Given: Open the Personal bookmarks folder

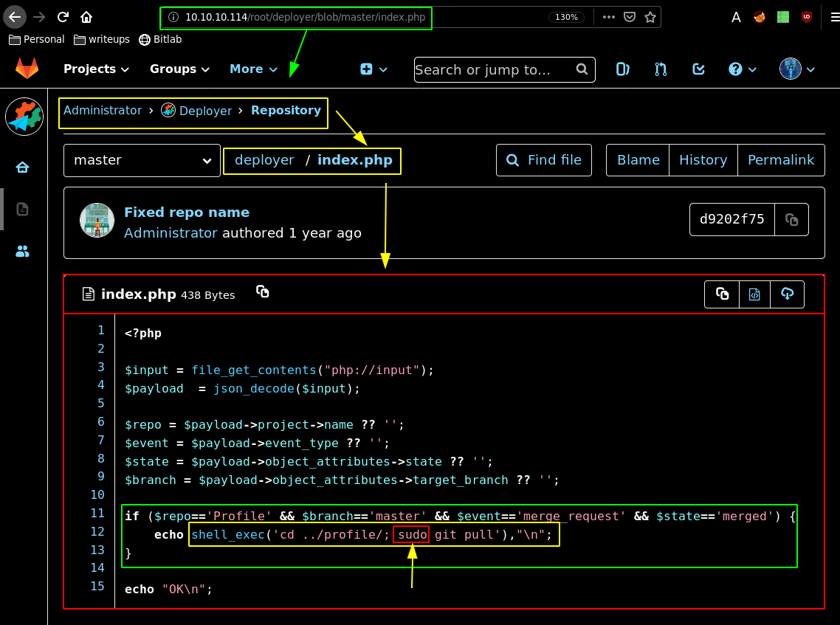Looking at the screenshot, I should coord(37,39).
